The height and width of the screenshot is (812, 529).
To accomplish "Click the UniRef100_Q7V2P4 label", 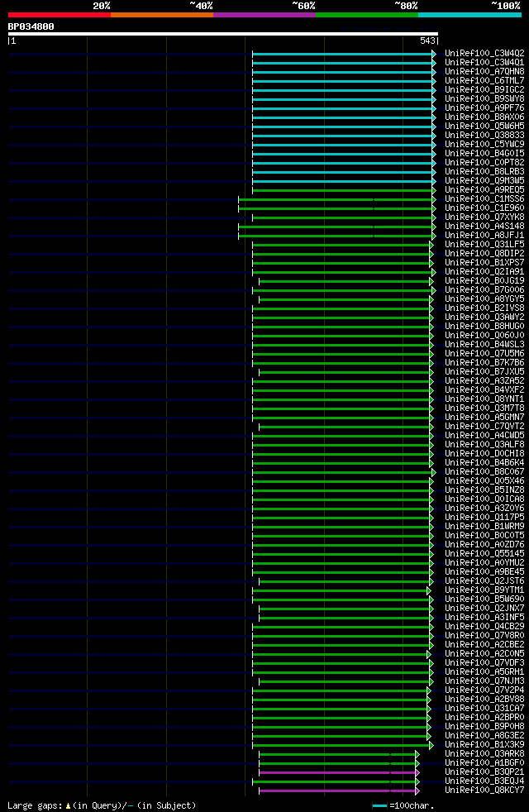I will [484, 690].
